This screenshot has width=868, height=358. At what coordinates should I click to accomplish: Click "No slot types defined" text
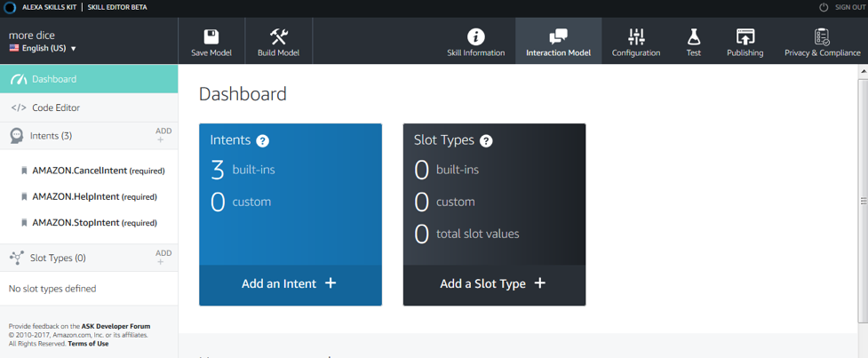click(x=52, y=289)
